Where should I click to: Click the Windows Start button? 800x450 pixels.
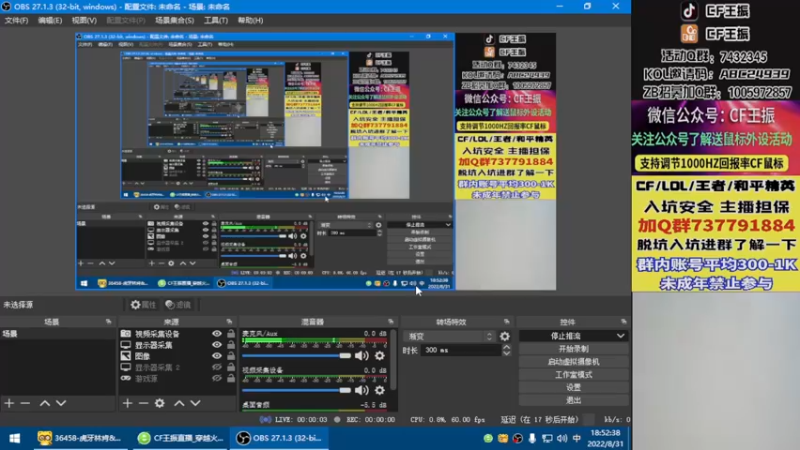[15, 438]
